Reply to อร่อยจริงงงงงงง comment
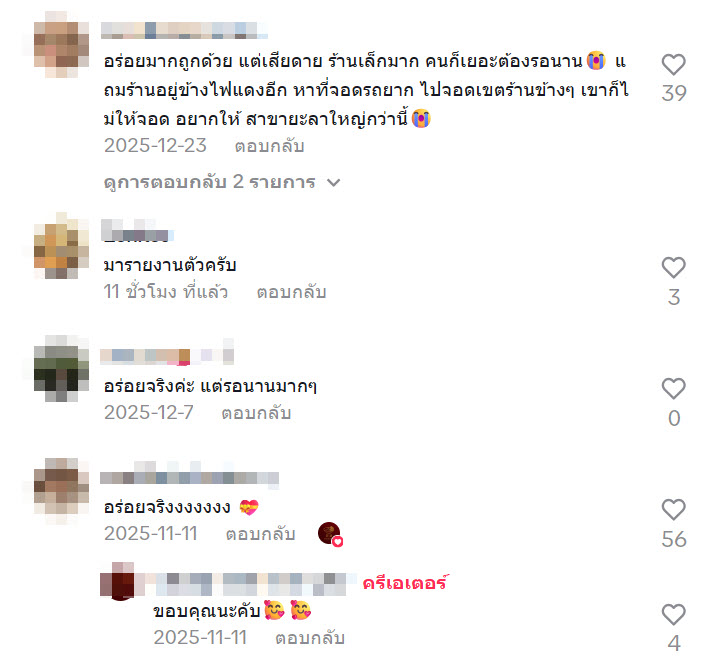Image resolution: width=715 pixels, height=669 pixels. point(260,534)
